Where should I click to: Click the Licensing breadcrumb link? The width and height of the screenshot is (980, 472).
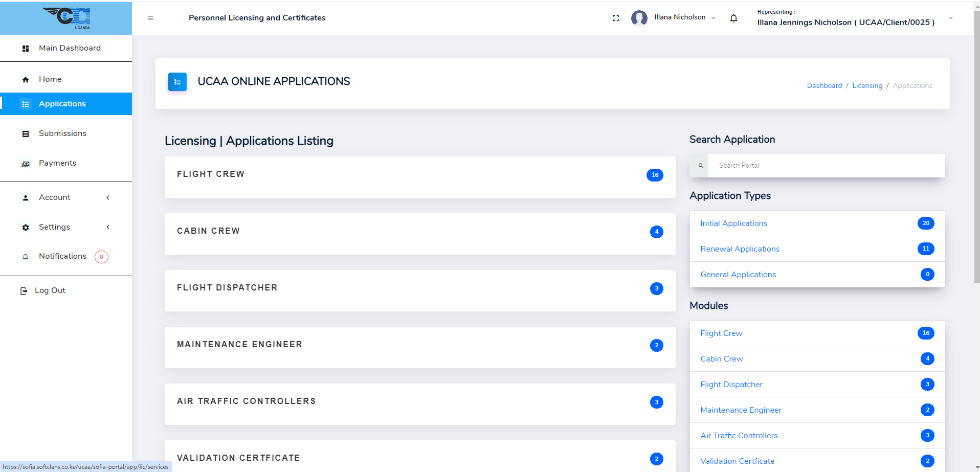[867, 86]
